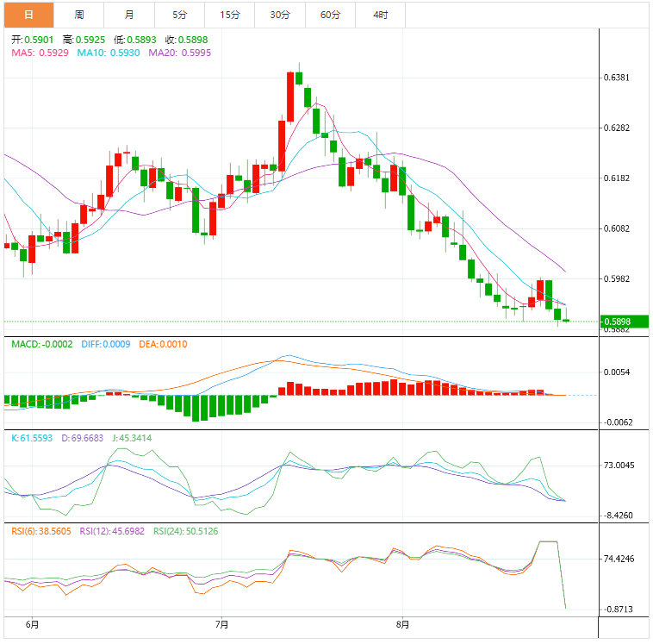Switch to the 4时 interval tab

coord(380,15)
